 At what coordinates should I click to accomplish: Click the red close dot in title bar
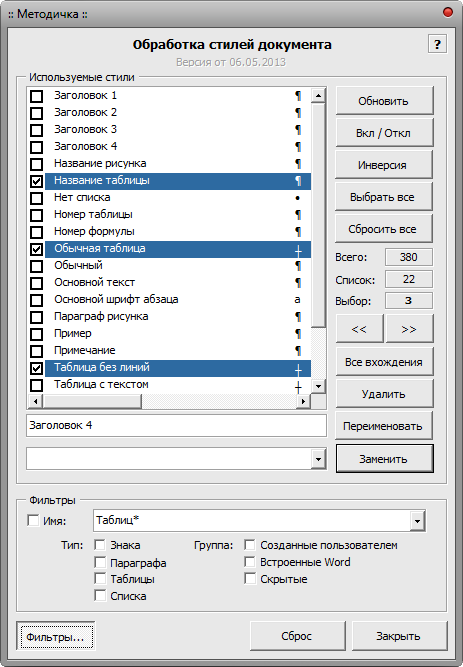coord(448,12)
